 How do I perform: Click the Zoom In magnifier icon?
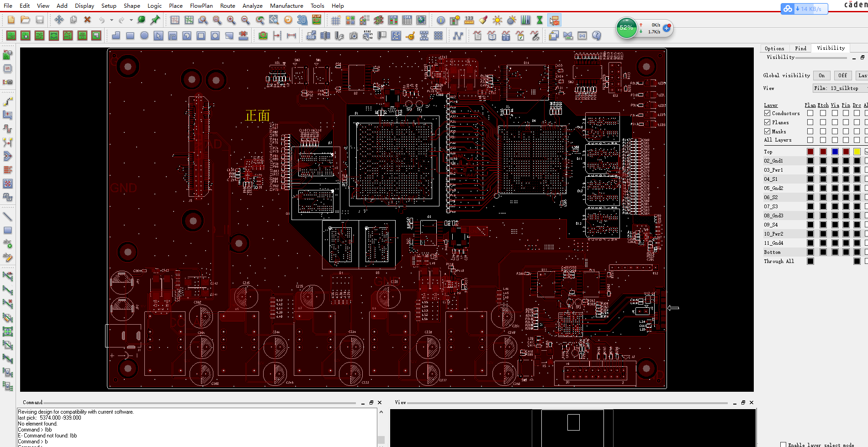click(231, 20)
